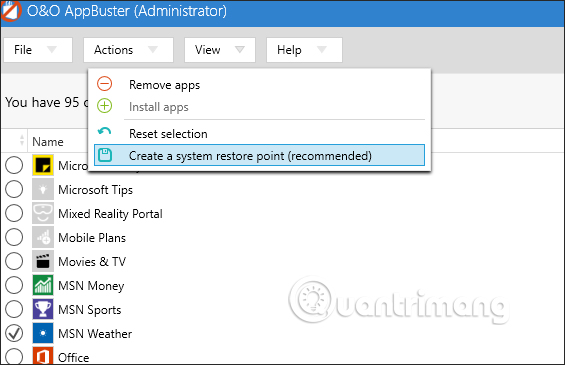Click the Mixed Reality Portal headset icon

tap(43, 213)
